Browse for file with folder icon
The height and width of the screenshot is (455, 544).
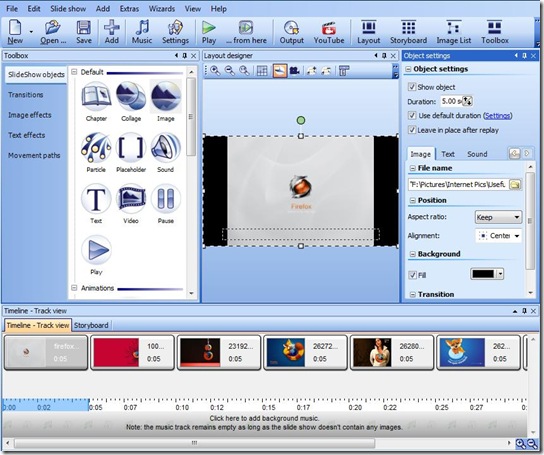click(x=515, y=184)
